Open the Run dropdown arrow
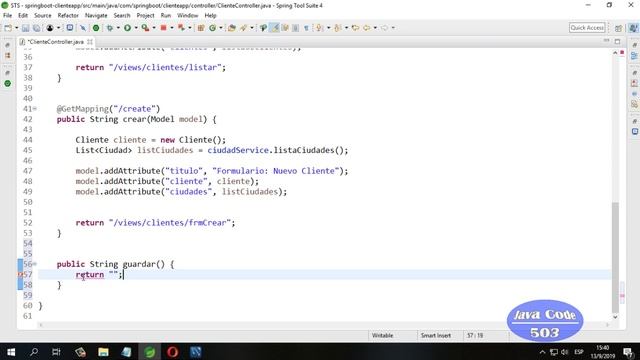Image resolution: width=640 pixels, height=360 pixels. click(x=136, y=28)
